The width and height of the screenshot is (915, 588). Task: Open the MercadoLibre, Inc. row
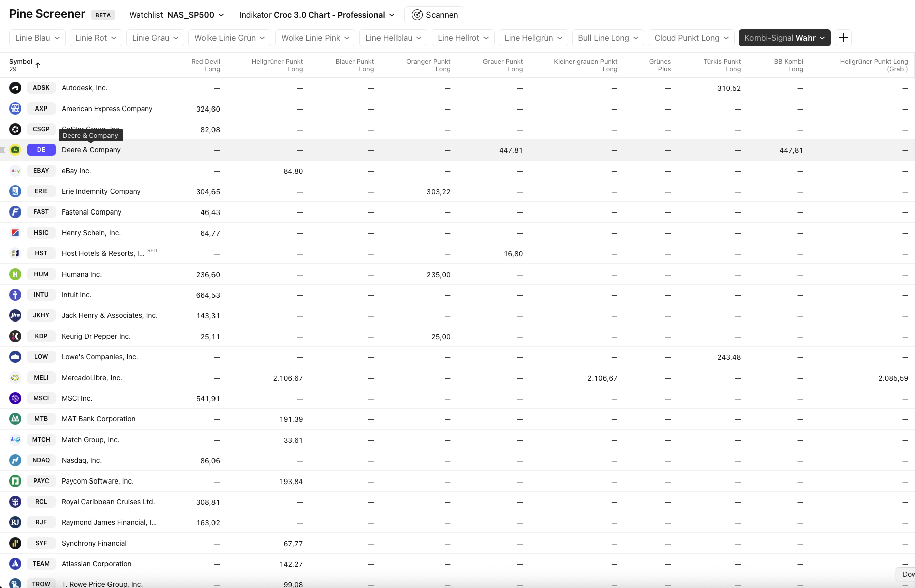coord(92,378)
